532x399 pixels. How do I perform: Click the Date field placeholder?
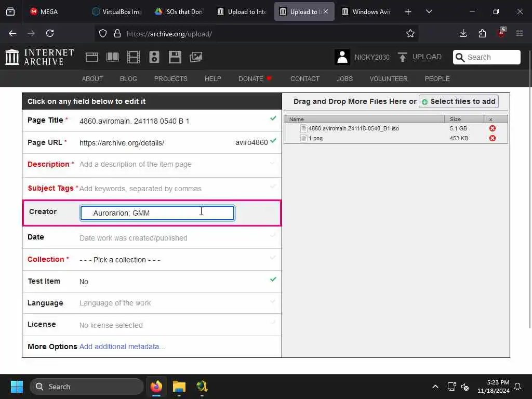[134, 238]
